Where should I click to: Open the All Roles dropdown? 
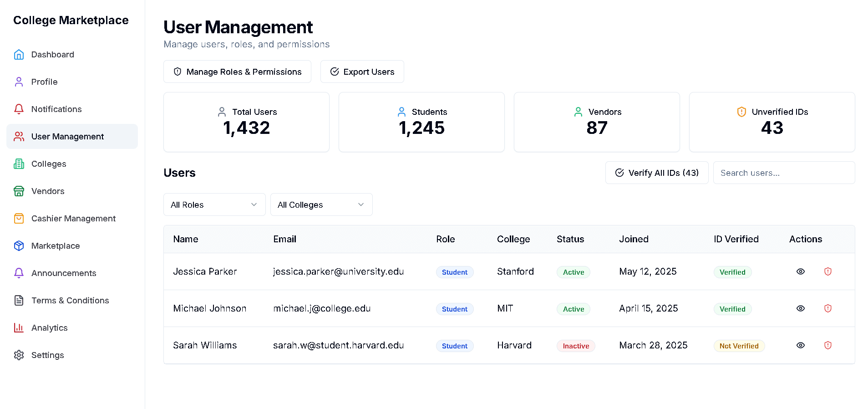pyautogui.click(x=214, y=204)
